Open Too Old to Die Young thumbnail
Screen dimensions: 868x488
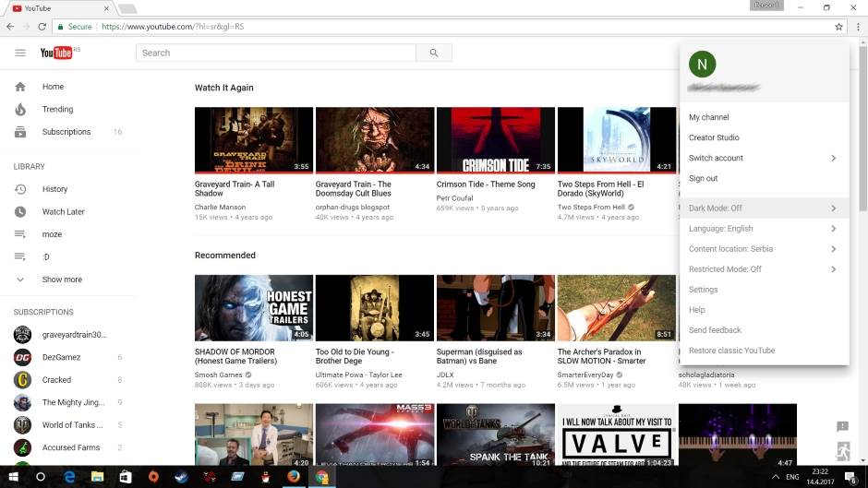click(x=375, y=307)
